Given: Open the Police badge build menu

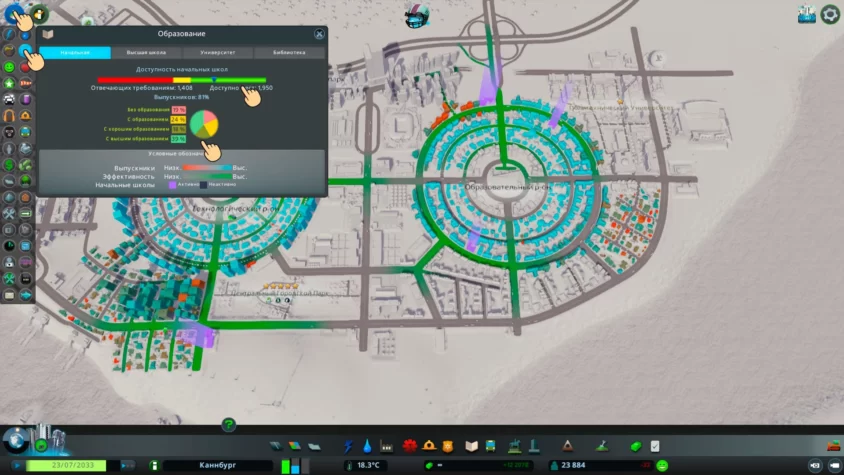Looking at the screenshot, I should pos(448,446).
